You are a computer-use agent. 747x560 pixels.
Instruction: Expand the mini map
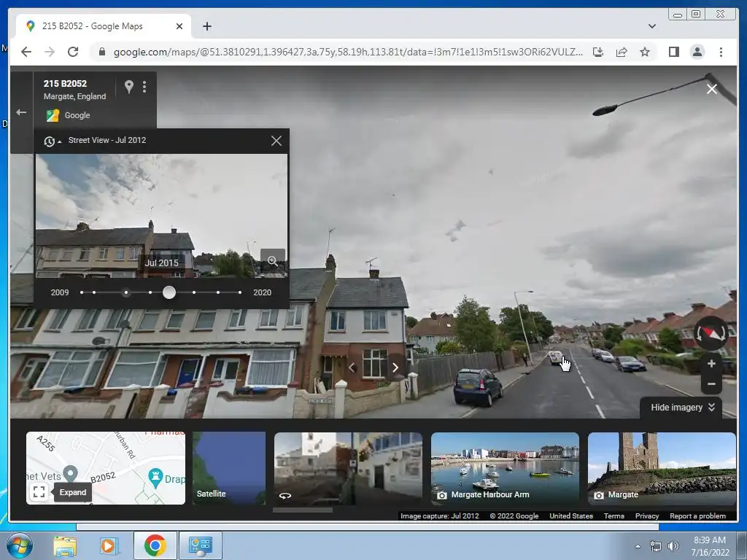pyautogui.click(x=39, y=491)
